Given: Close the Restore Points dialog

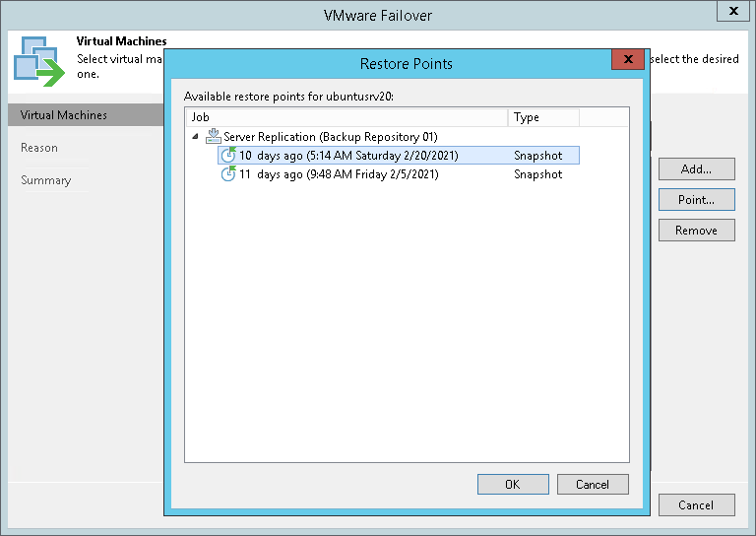Looking at the screenshot, I should [628, 59].
